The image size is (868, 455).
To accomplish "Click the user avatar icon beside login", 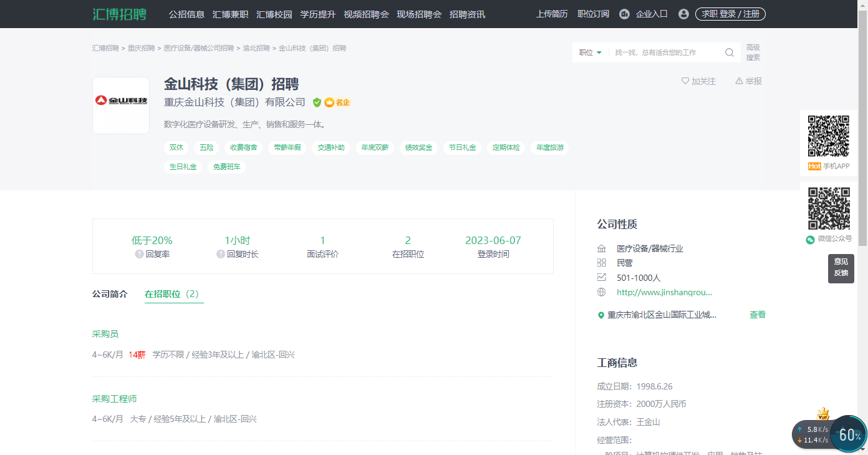I will click(683, 14).
